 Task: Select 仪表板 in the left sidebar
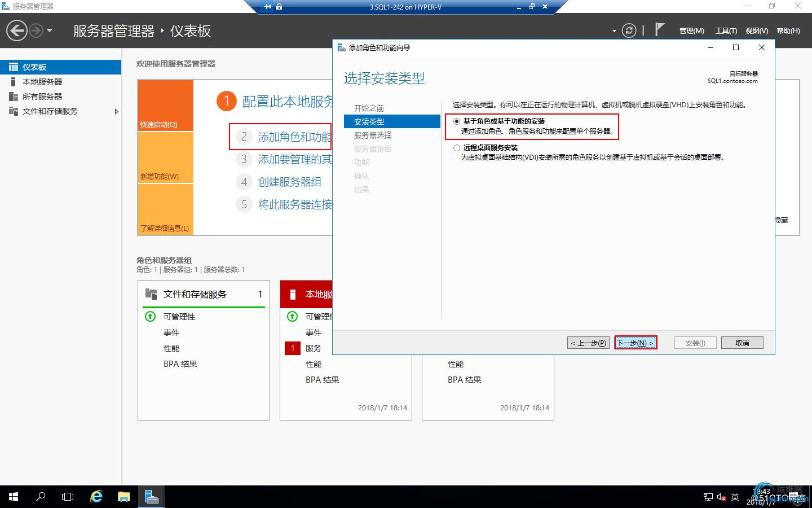[60, 67]
